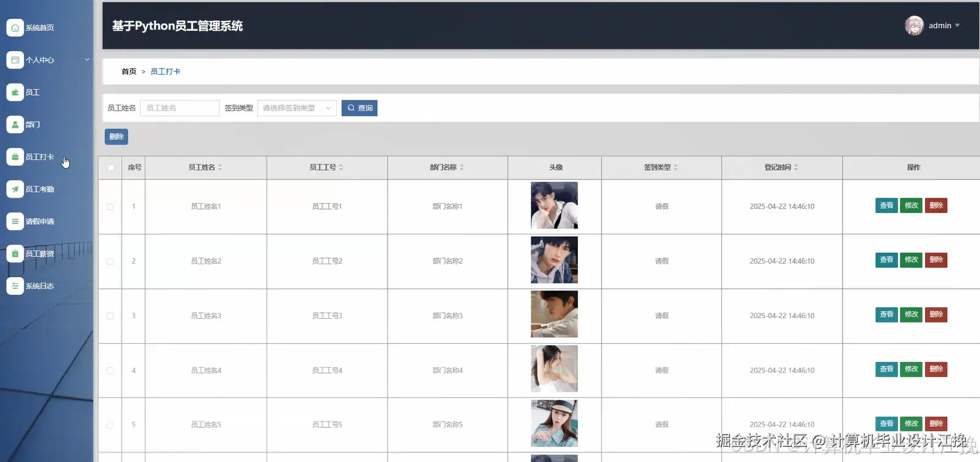The image size is (980, 462).
Task: Check the checkbox for row 4
Action: (110, 370)
